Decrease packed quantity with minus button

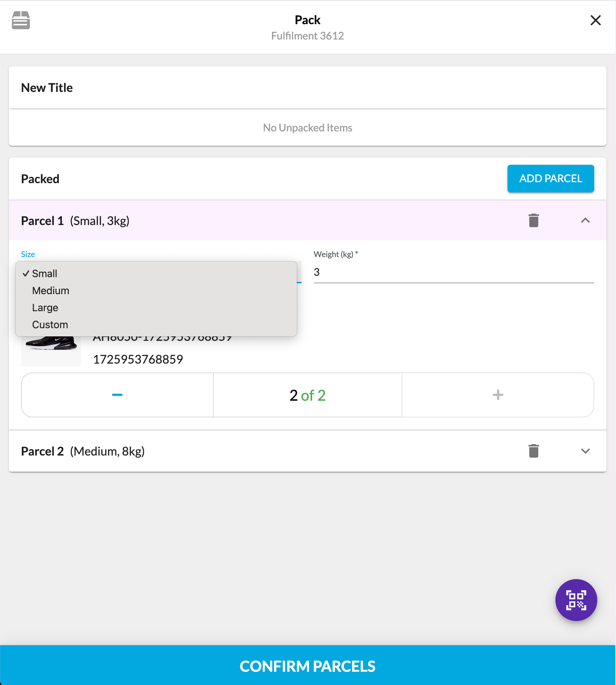(x=117, y=395)
